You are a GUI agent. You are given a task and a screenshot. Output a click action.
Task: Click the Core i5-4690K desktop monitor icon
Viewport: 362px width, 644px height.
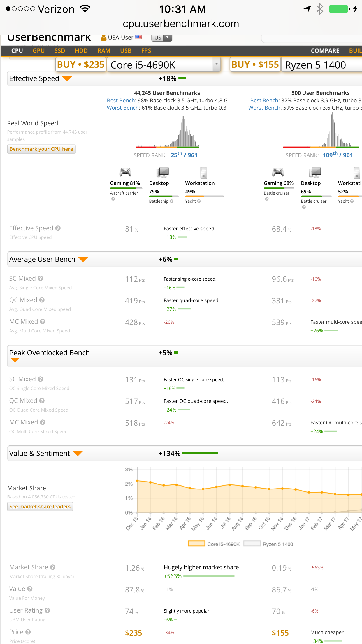click(162, 172)
